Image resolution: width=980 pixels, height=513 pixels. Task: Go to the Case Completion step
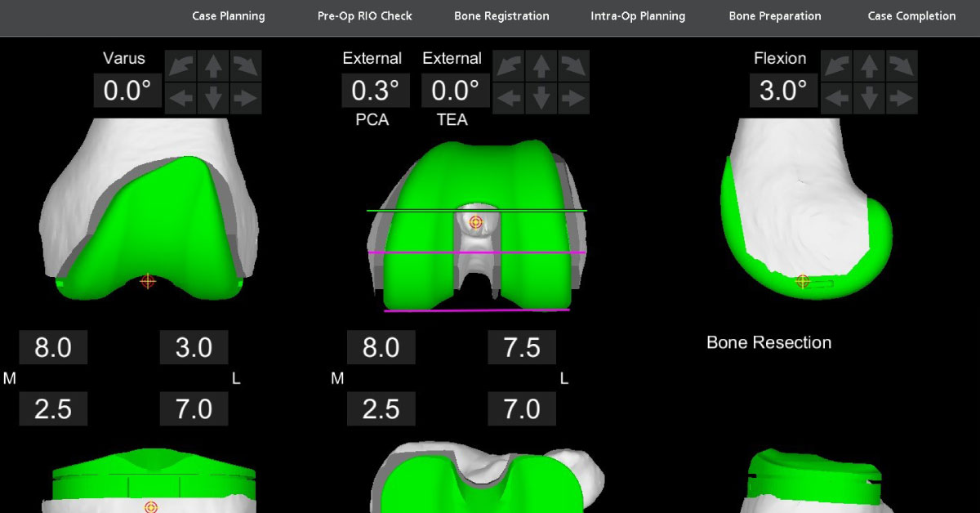tap(911, 16)
